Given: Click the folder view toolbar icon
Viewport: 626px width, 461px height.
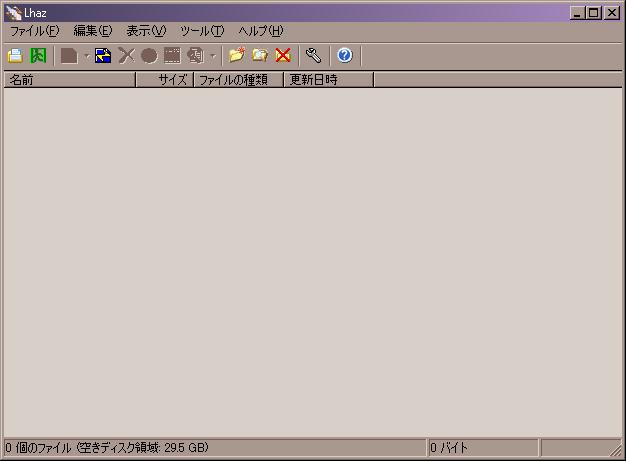Looking at the screenshot, I should (260, 55).
